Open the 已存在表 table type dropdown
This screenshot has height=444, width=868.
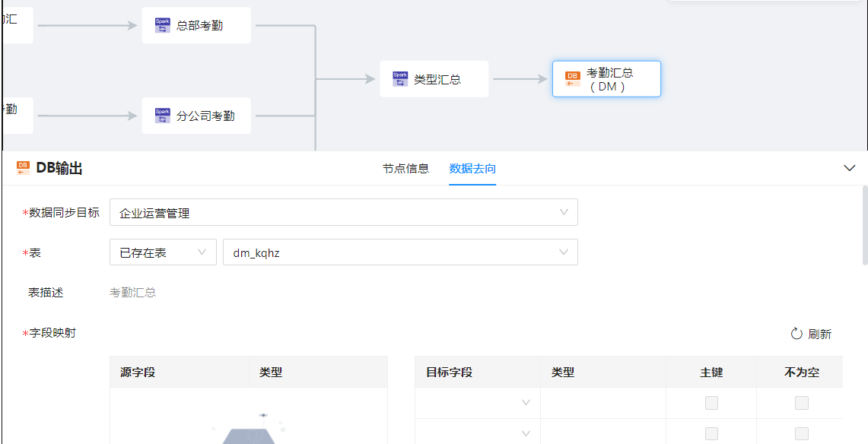point(163,252)
